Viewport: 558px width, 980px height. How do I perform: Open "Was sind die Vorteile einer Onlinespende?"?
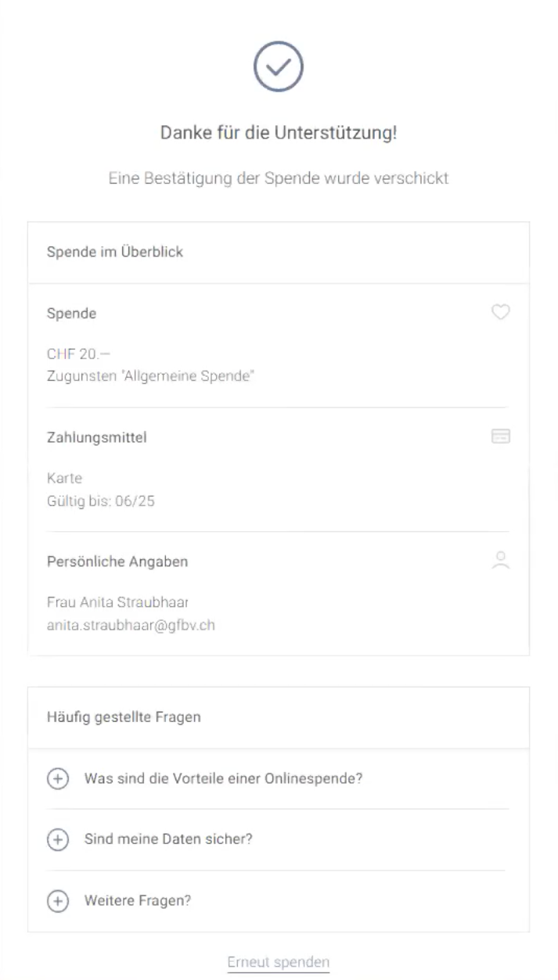click(223, 779)
